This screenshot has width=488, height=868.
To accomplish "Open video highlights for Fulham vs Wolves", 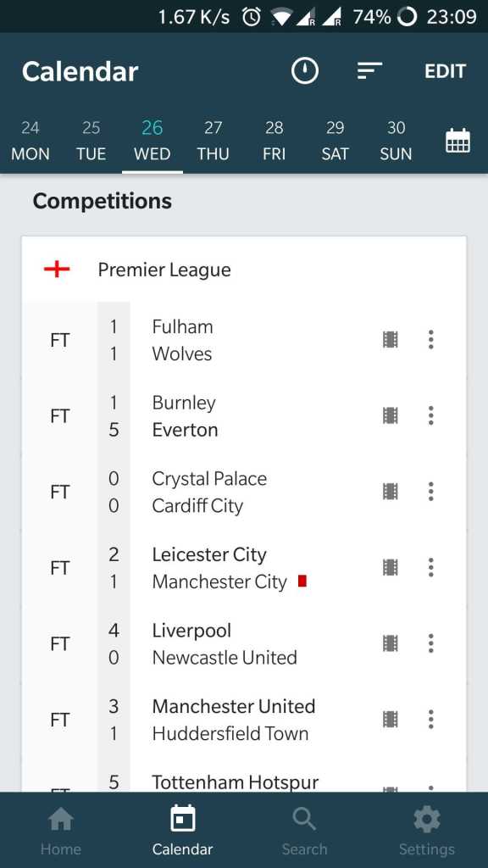I will pyautogui.click(x=390, y=339).
